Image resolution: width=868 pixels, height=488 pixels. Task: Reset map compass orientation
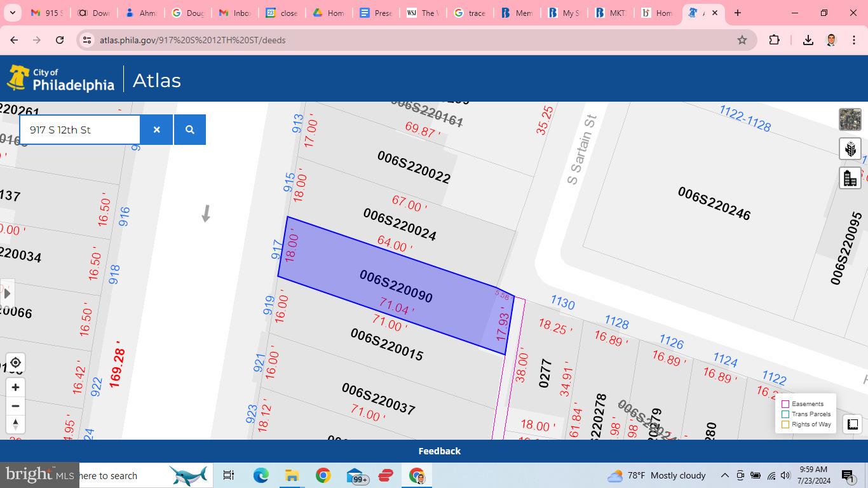(x=15, y=424)
